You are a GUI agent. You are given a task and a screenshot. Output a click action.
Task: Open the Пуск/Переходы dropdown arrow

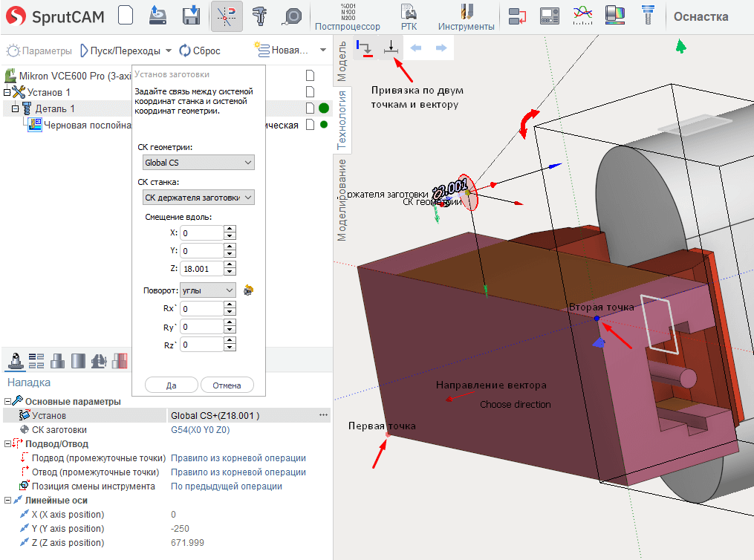[169, 51]
